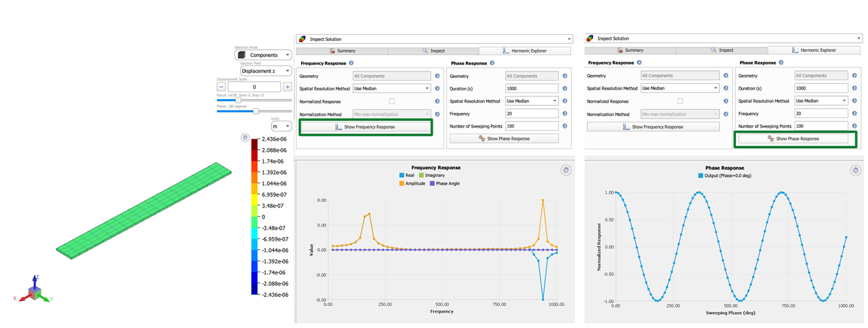Enable Normalized Response checkbox in left panel

tap(392, 101)
